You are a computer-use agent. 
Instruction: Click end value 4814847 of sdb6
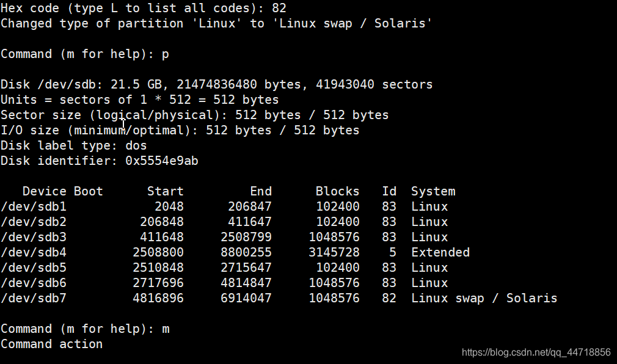(x=246, y=283)
